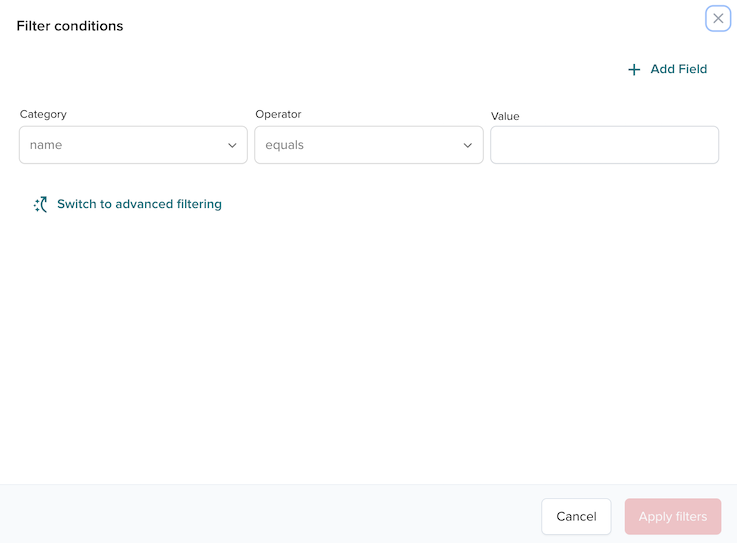Focus the Value input field

[604, 145]
